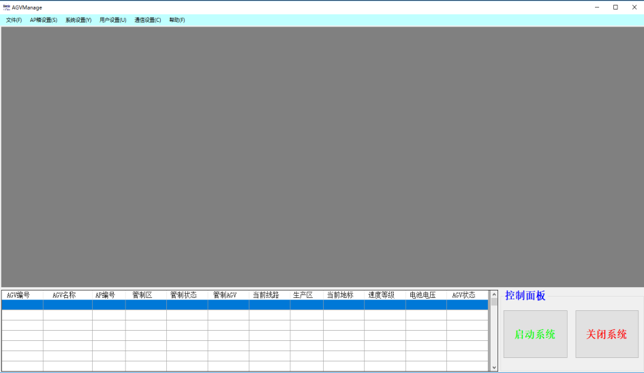This screenshot has height=373, width=644.
Task: Open the AP设置 menu
Action: 44,20
